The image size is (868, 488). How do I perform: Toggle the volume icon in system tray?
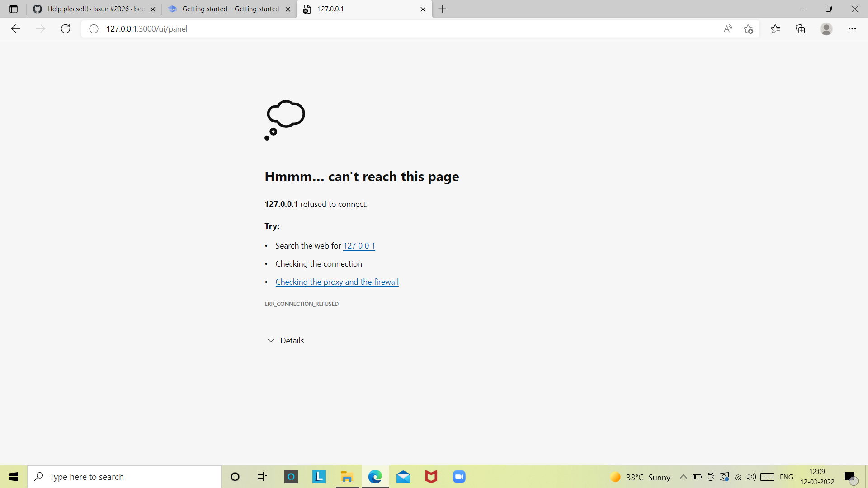click(x=751, y=477)
